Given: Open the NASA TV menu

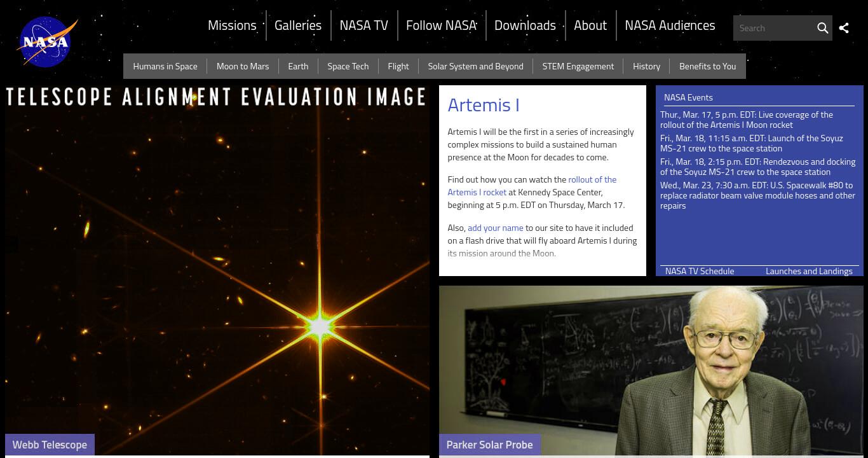Looking at the screenshot, I should (x=363, y=25).
